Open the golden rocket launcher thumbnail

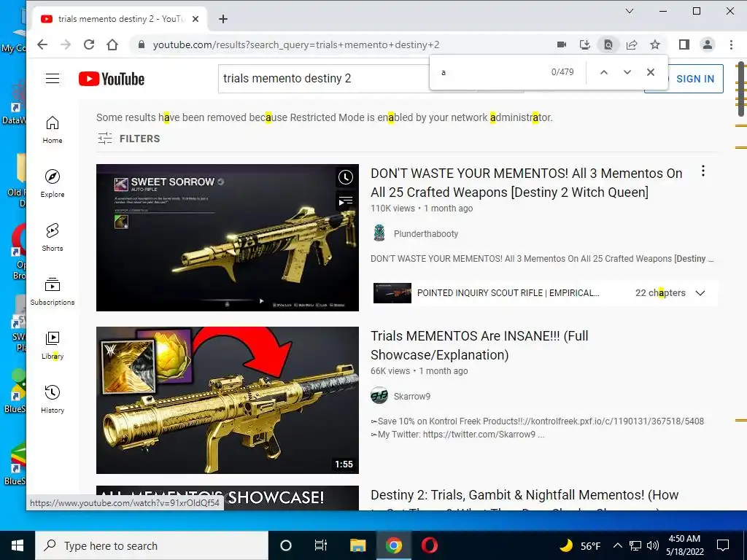tap(228, 400)
